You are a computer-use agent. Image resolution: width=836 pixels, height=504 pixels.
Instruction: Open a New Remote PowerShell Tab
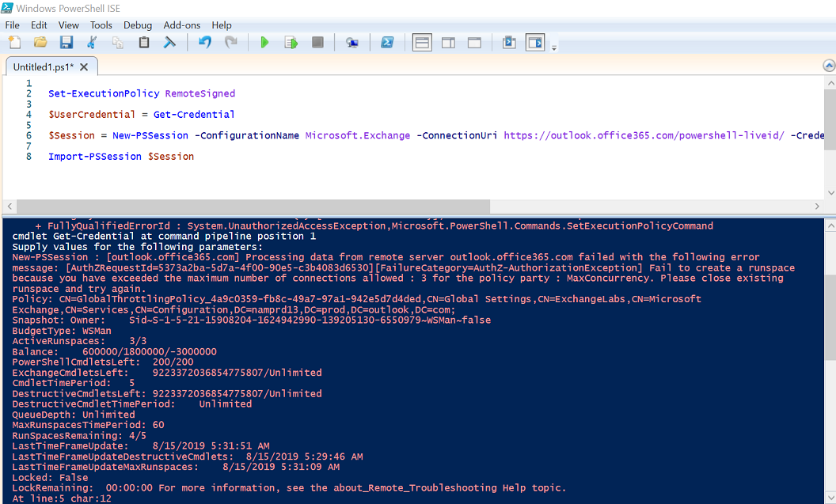click(352, 42)
